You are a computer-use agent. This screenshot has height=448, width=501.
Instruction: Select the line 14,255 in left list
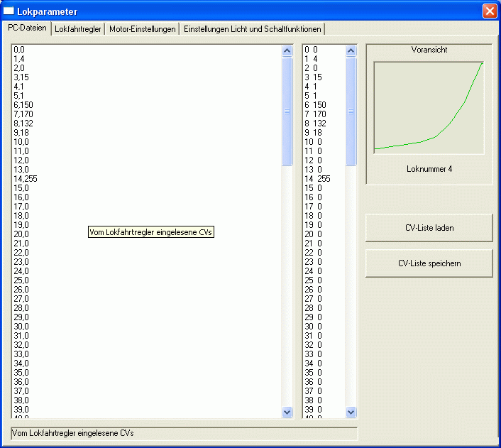coord(26,179)
